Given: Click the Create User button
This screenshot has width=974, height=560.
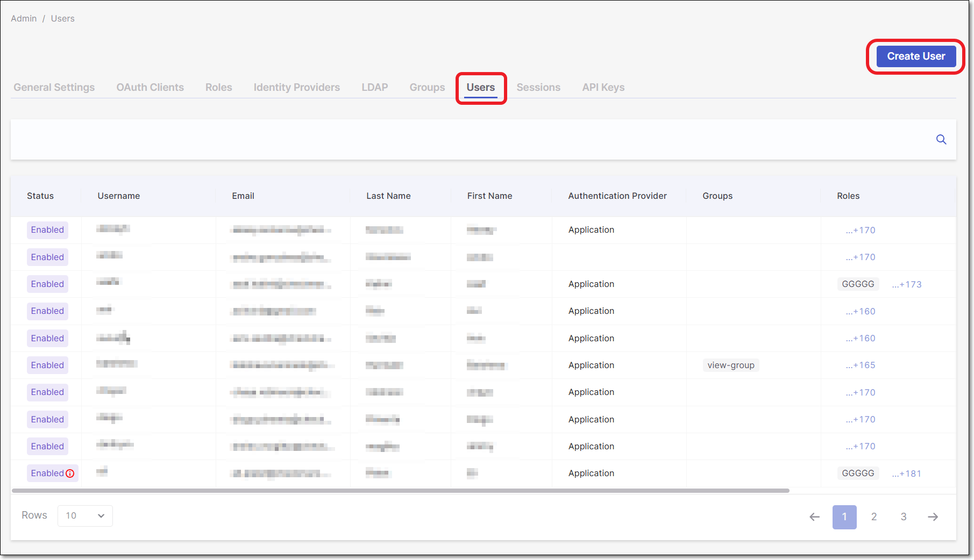Looking at the screenshot, I should pyautogui.click(x=916, y=56).
